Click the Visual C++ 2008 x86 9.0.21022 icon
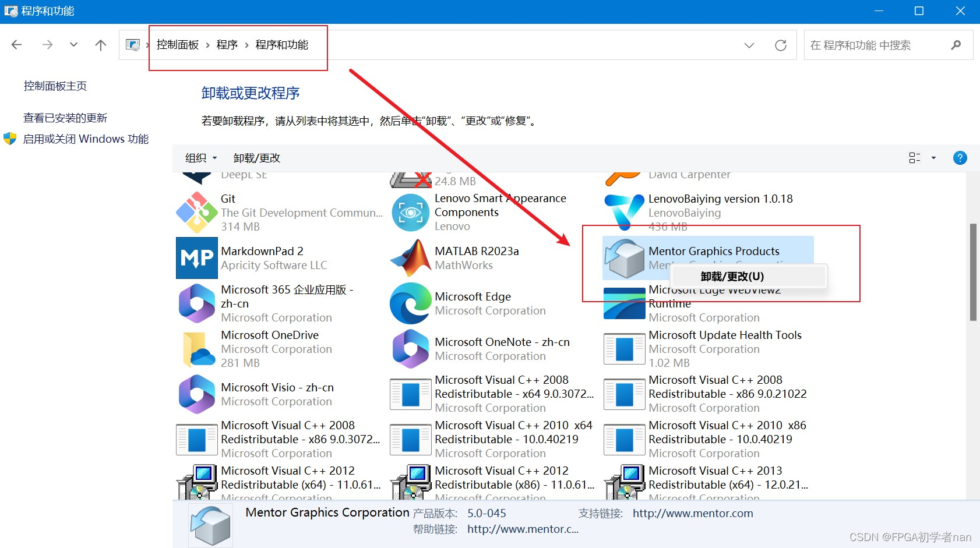980x548 pixels. coord(625,394)
